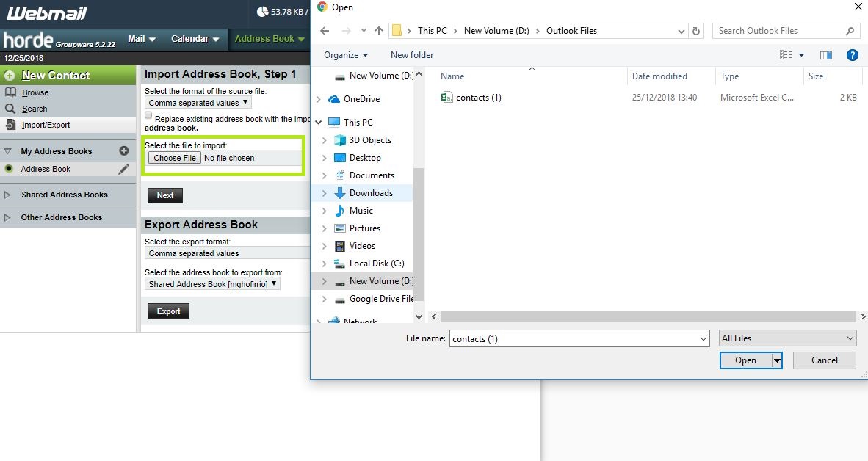
Task: Click the back arrow in the Open dialog
Action: [325, 31]
